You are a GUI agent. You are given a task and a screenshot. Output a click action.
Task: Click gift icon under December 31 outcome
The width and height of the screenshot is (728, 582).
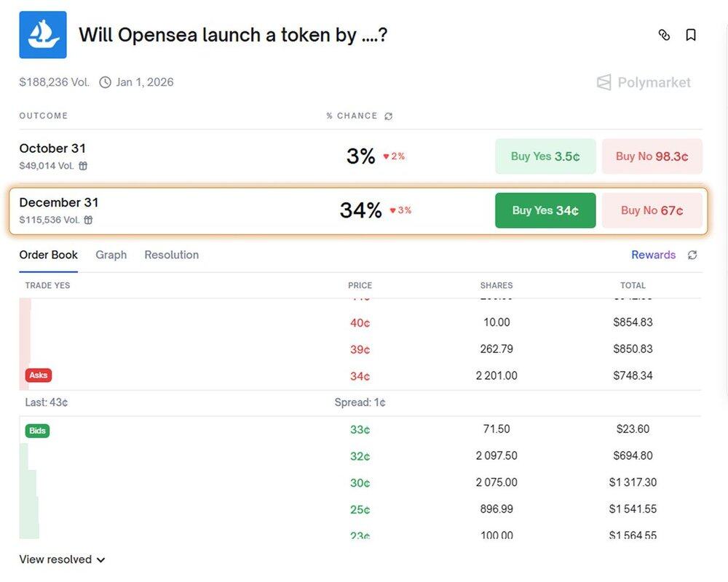[x=88, y=220]
